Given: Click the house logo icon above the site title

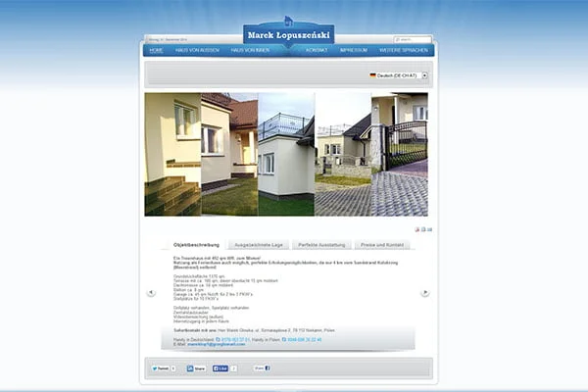Looking at the screenshot, I should [x=288, y=21].
